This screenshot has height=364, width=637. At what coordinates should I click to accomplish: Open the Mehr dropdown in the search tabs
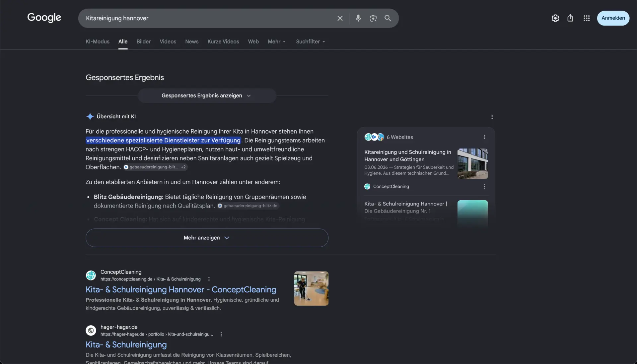coord(277,41)
